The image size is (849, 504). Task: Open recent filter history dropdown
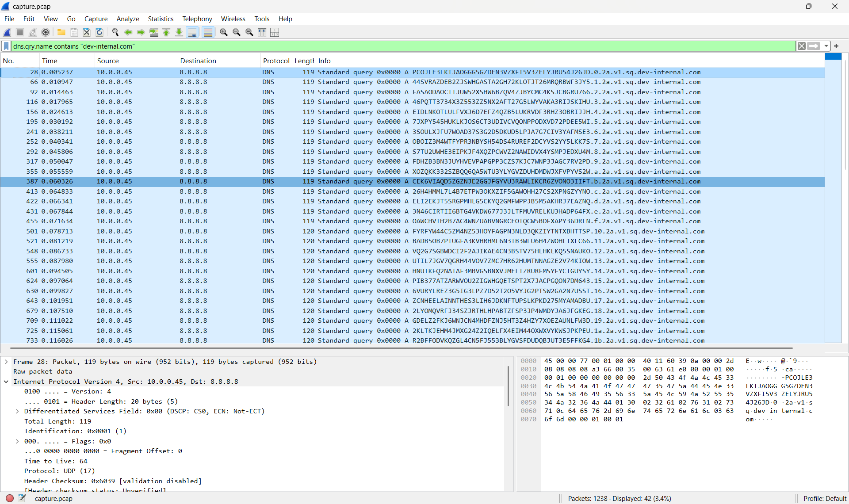click(826, 46)
